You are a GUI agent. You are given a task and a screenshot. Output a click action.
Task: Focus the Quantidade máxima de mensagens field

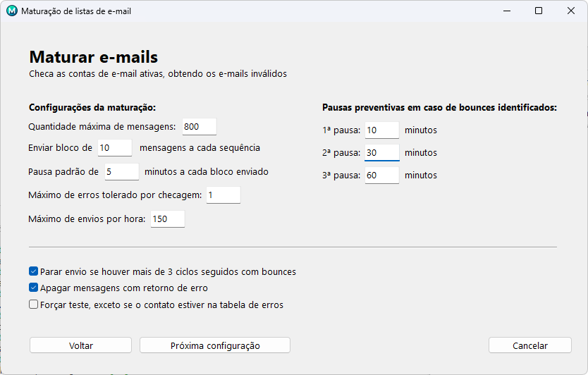click(199, 127)
